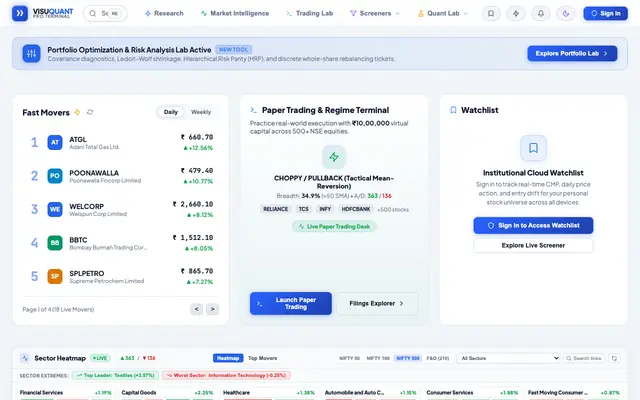Click Launch Paper Trading button
The image size is (640, 400).
[x=291, y=303]
